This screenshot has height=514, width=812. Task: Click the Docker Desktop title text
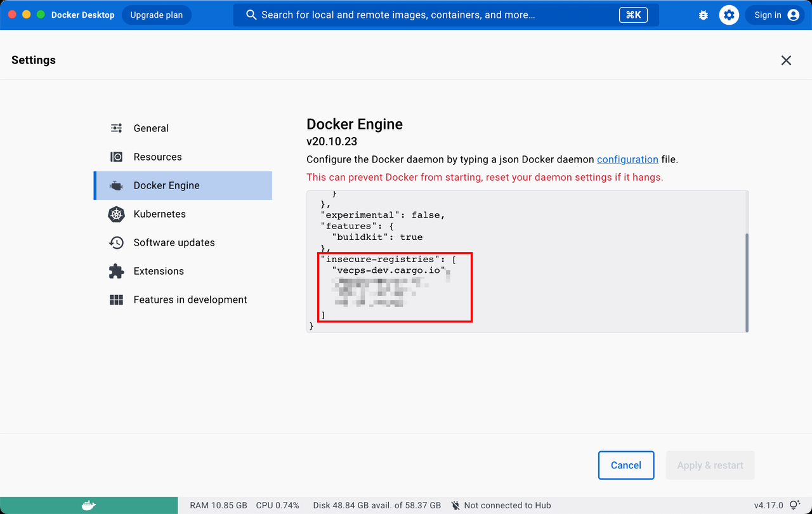(x=83, y=15)
